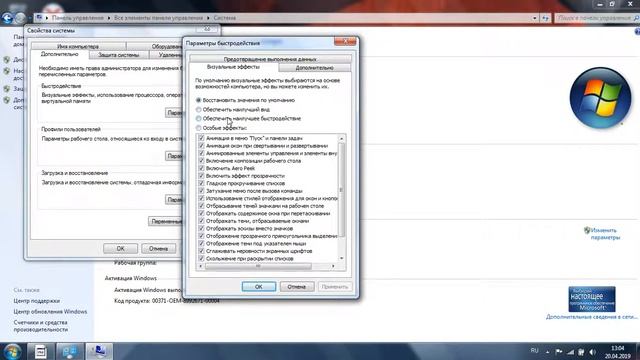Open Имя компьютера tab in Свойства системы

pos(78,47)
